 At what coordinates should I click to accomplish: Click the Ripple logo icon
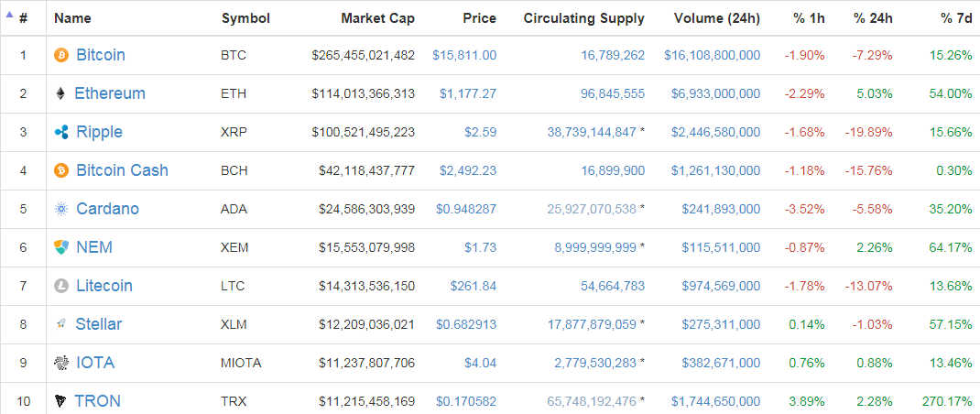[61, 132]
